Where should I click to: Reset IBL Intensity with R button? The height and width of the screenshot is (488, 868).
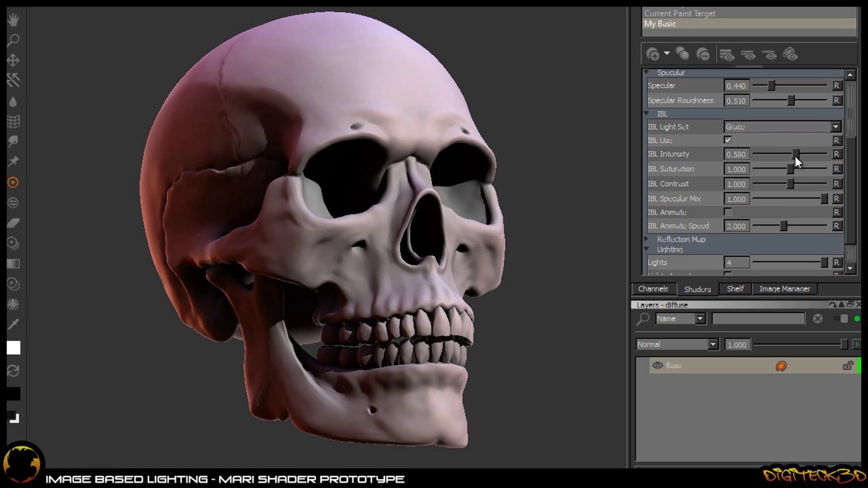[836, 154]
